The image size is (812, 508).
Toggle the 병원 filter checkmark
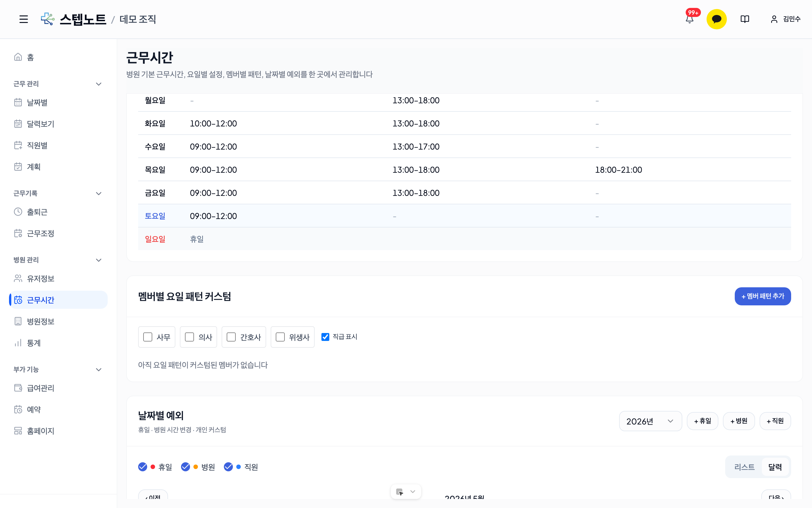pos(186,467)
